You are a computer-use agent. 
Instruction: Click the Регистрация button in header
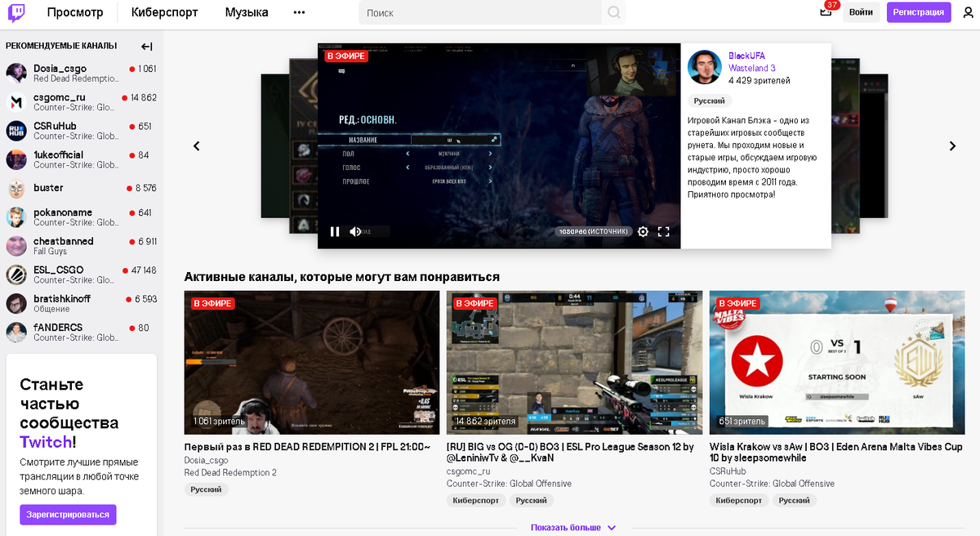[x=919, y=12]
